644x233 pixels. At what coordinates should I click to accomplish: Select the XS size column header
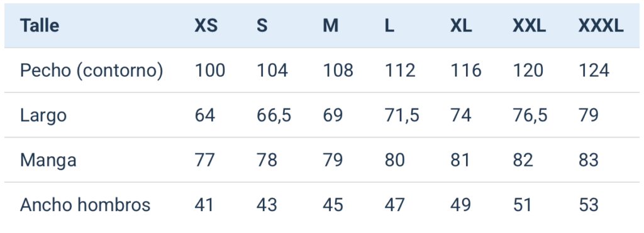(206, 26)
